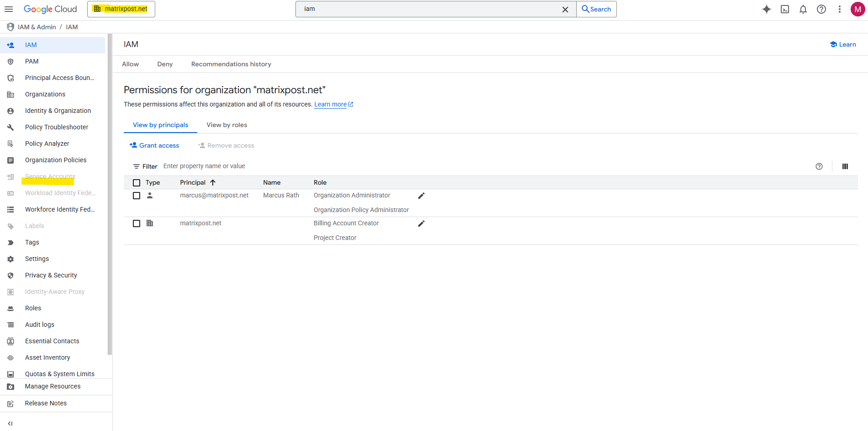The height and width of the screenshot is (431, 868).
Task: Open the main navigation hamburger menu
Action: (9, 9)
